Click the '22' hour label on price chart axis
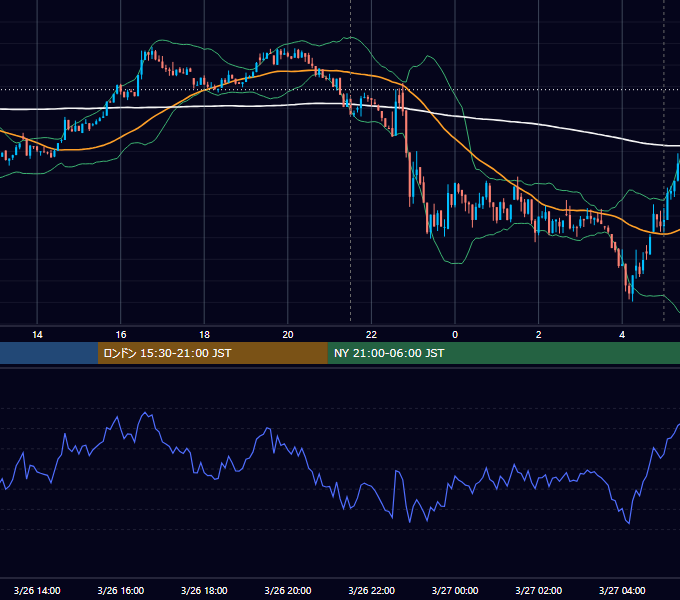This screenshot has width=680, height=600. tap(371, 335)
